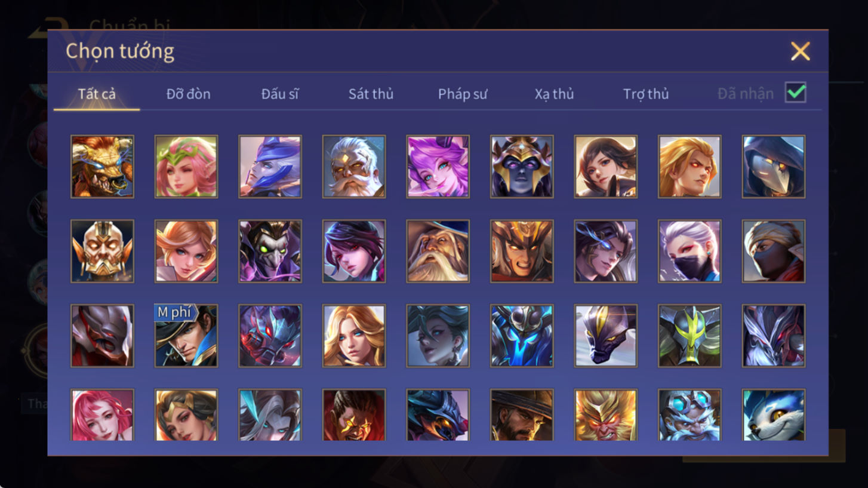Choose the golden monkey king hero
The width and height of the screenshot is (868, 488).
tap(606, 416)
